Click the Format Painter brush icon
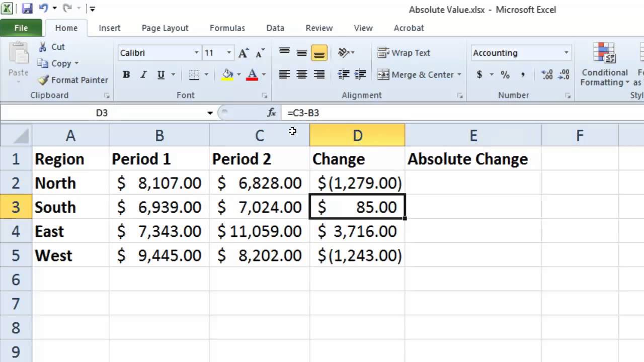644x362 pixels. [x=44, y=80]
